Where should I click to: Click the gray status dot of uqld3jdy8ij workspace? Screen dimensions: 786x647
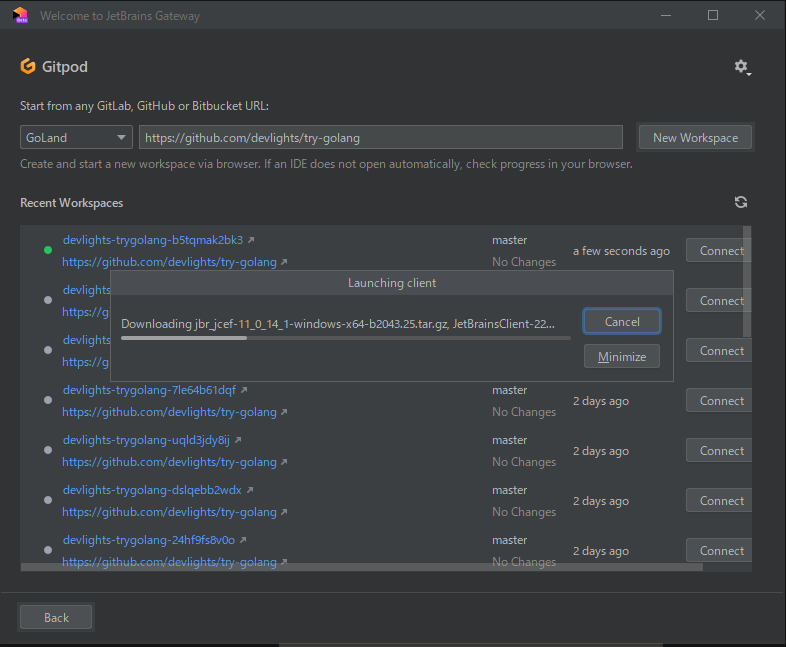(48, 450)
